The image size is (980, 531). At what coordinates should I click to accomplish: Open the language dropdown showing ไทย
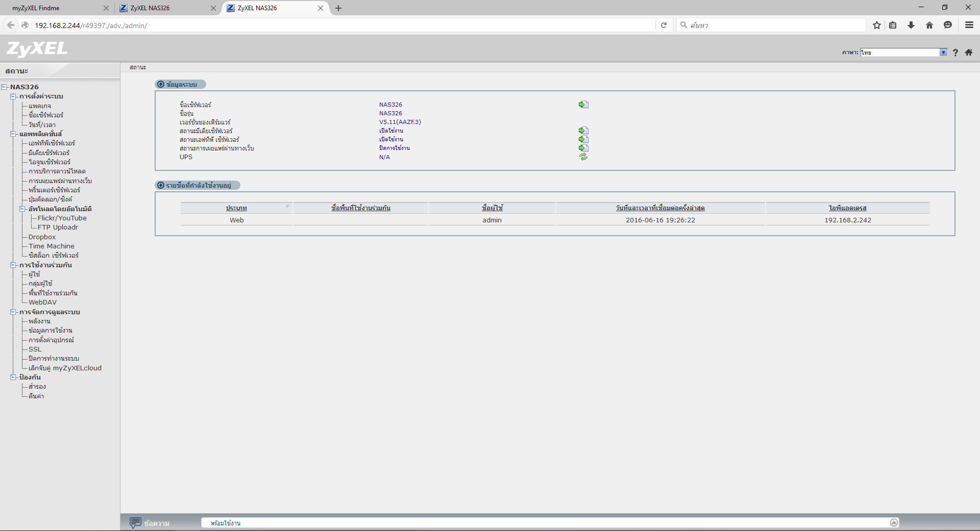[904, 53]
